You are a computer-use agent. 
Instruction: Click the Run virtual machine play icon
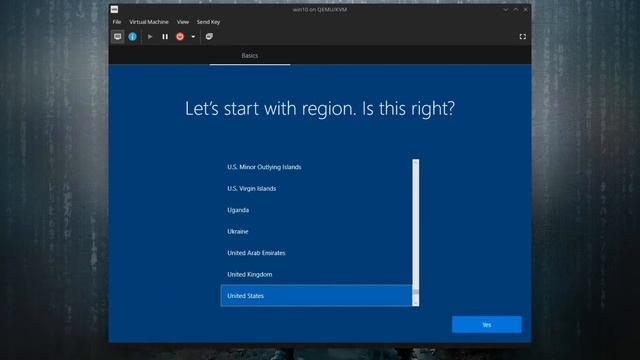point(150,37)
